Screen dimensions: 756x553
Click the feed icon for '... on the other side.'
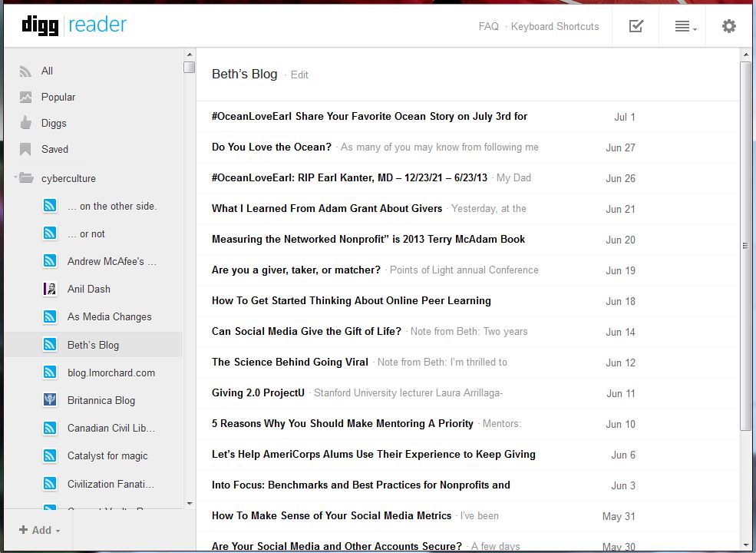[x=50, y=206]
